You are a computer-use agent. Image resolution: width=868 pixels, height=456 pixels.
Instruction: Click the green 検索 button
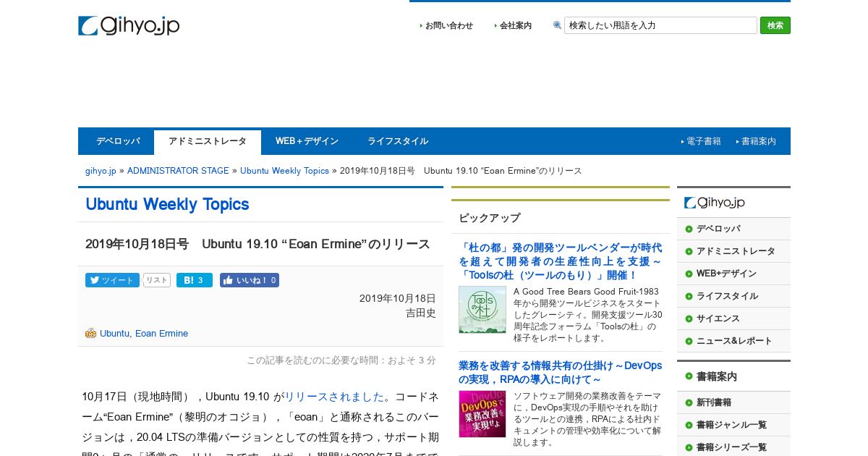(x=775, y=25)
